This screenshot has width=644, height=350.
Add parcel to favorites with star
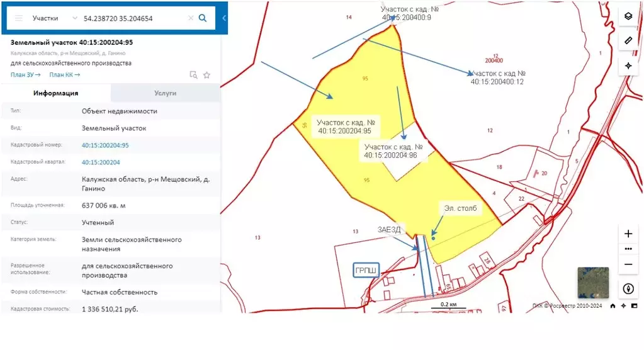pyautogui.click(x=206, y=75)
